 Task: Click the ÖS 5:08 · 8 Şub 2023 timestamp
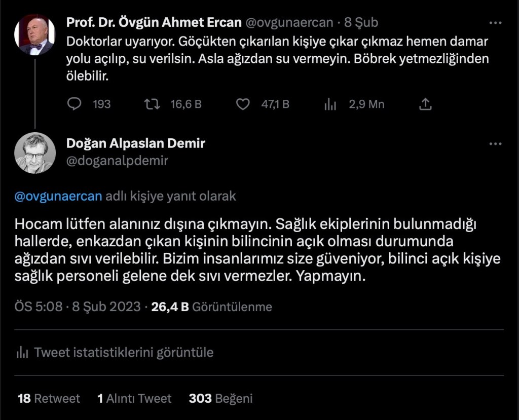(x=77, y=307)
